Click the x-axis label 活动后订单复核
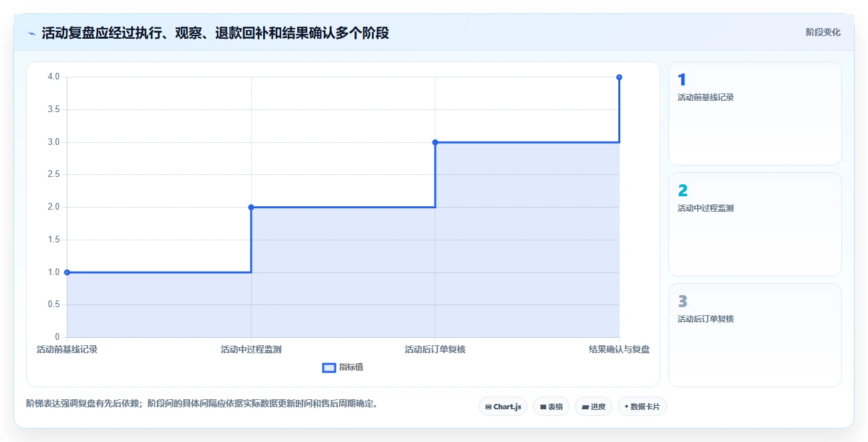 (435, 349)
